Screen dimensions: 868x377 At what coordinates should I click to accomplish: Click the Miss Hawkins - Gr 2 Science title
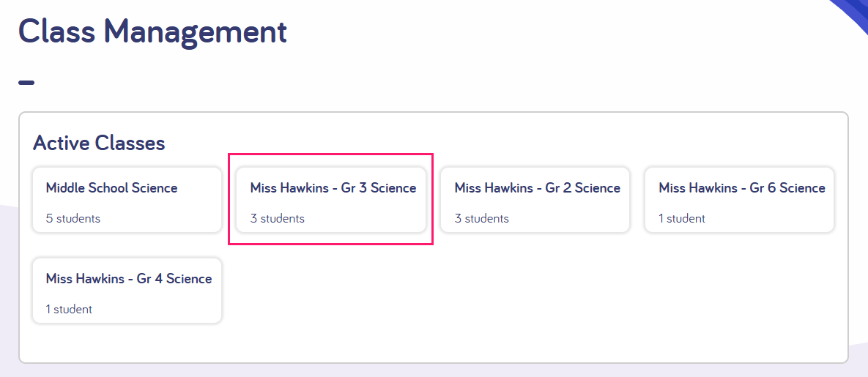(x=538, y=188)
